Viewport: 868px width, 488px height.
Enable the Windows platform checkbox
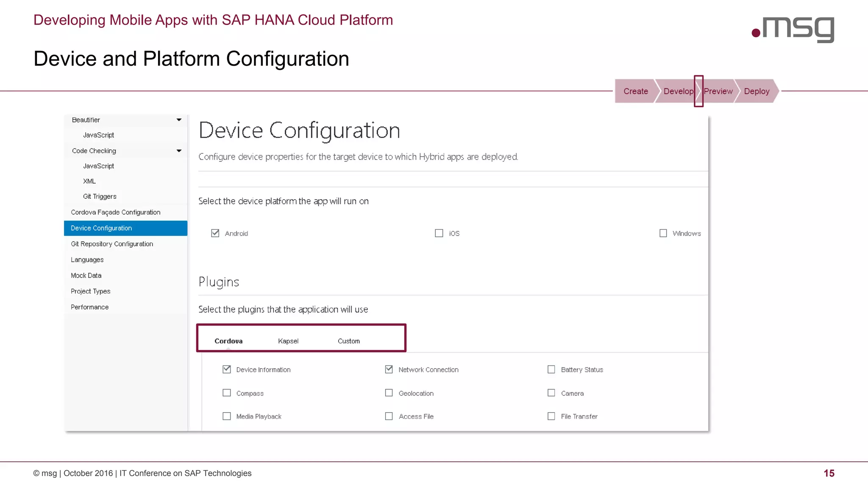pyautogui.click(x=663, y=233)
